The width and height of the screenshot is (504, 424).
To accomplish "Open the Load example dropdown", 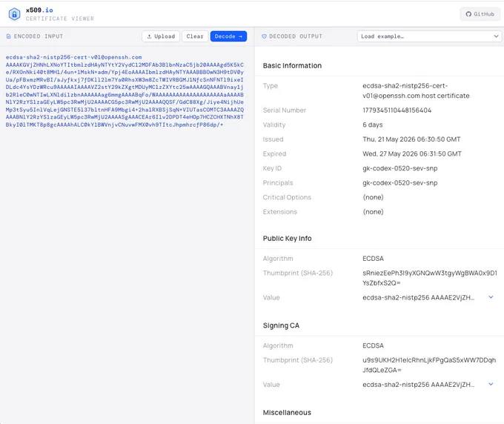I will (429, 36).
